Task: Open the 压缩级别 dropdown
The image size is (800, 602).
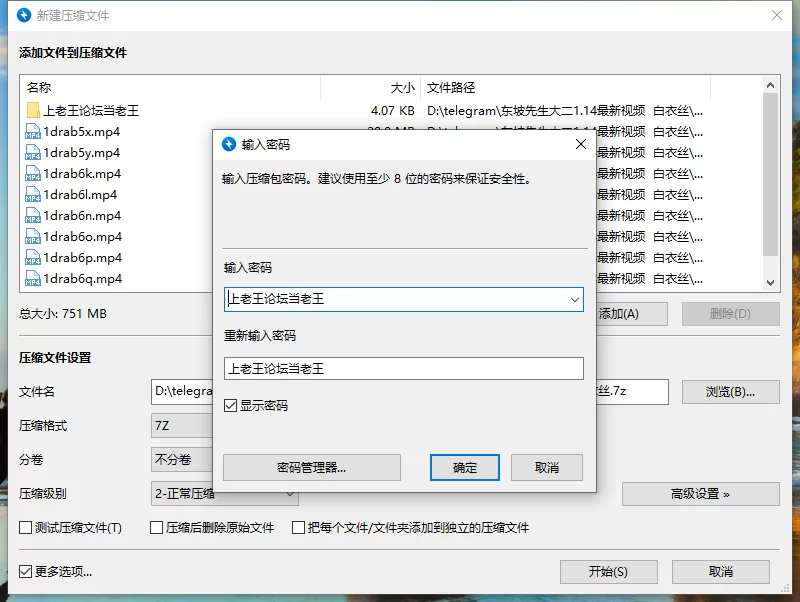Action: pos(290,493)
